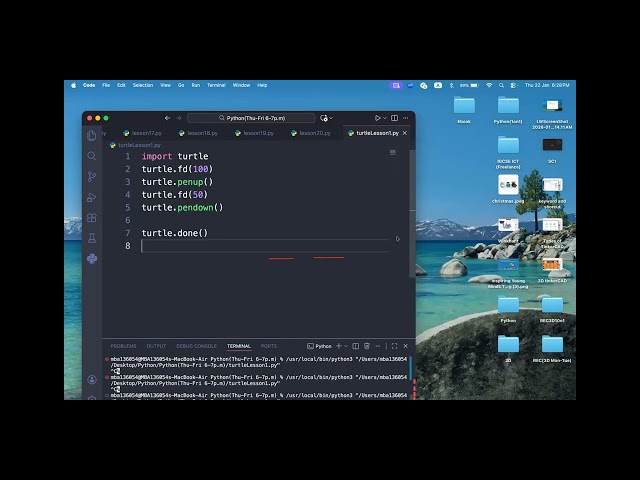Open the Go menu
Viewport: 640px width, 480px height.
(x=181, y=85)
